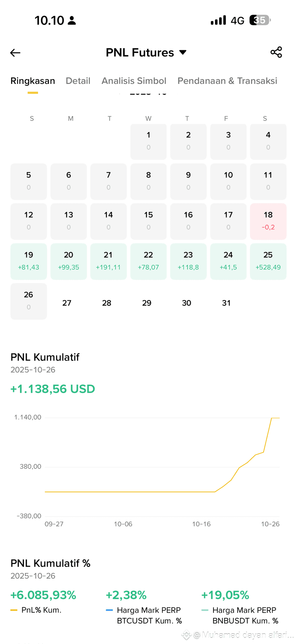Viewport: 297px width, 644px height.
Task: Open the share icon
Action: point(276,52)
